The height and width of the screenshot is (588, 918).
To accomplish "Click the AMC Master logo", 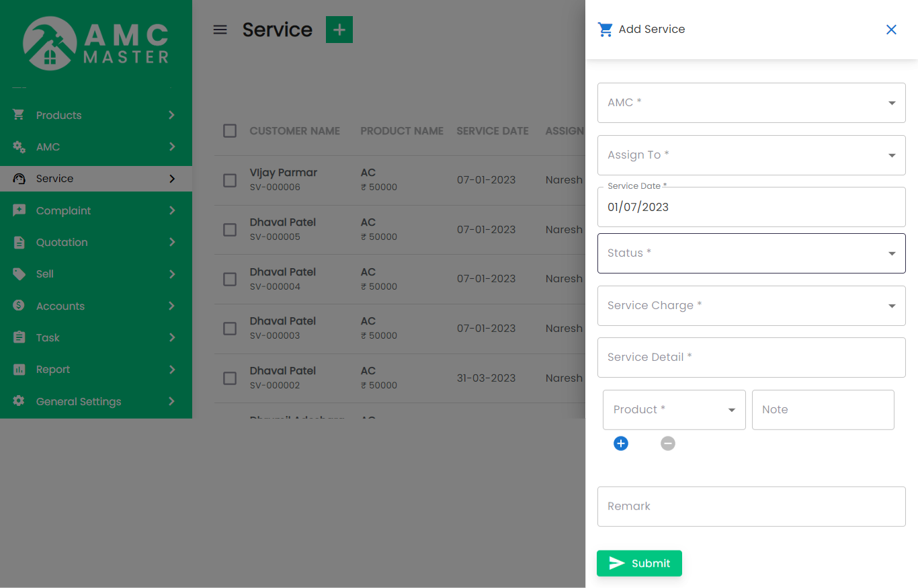I will point(96,43).
